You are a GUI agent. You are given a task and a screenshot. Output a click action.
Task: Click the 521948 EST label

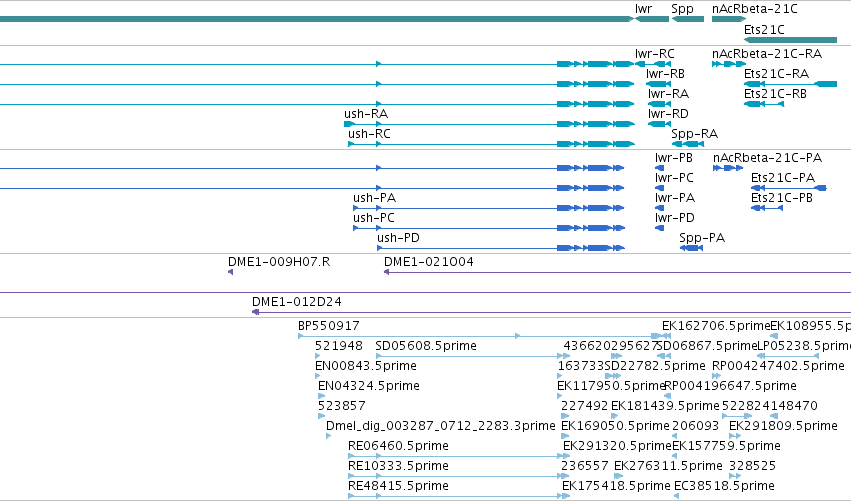click(339, 346)
